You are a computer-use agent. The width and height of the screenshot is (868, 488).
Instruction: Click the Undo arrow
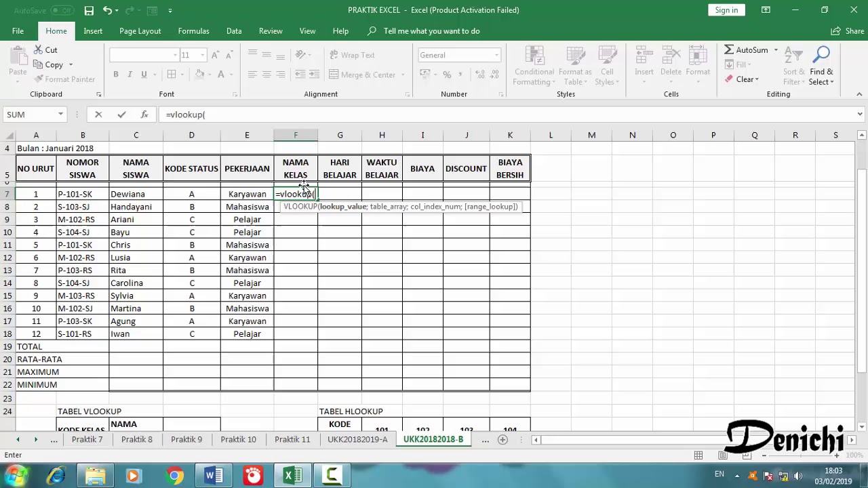(x=107, y=10)
